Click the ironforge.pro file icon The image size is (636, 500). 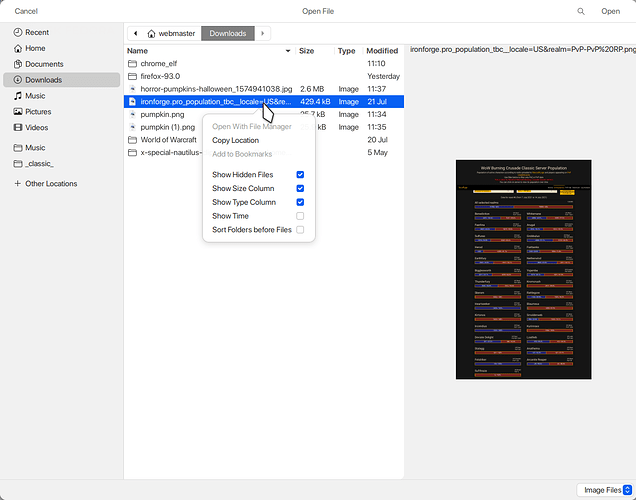(132, 101)
